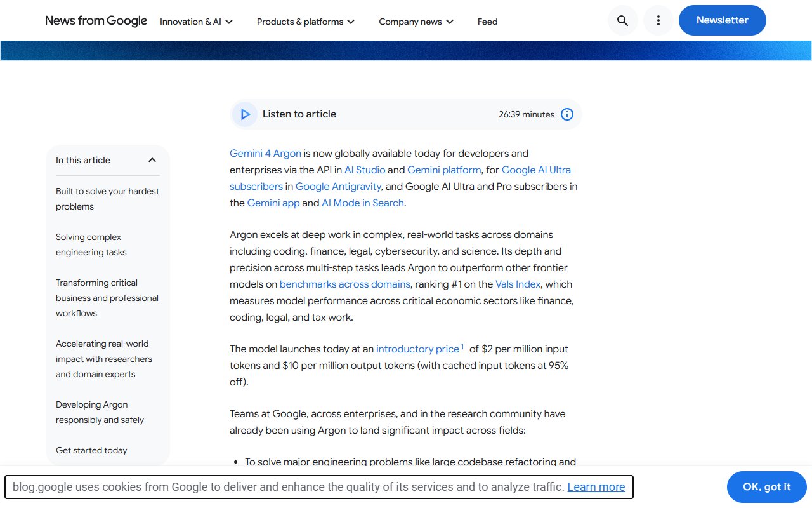Open the Google AI Ultra subscribers link
Image resolution: width=812 pixels, height=508 pixels.
point(536,170)
